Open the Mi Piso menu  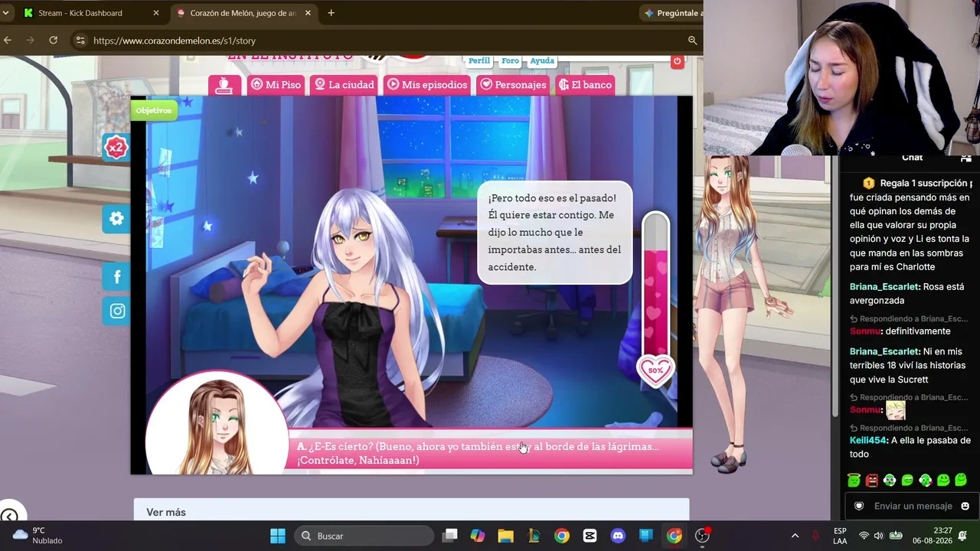[x=276, y=84]
